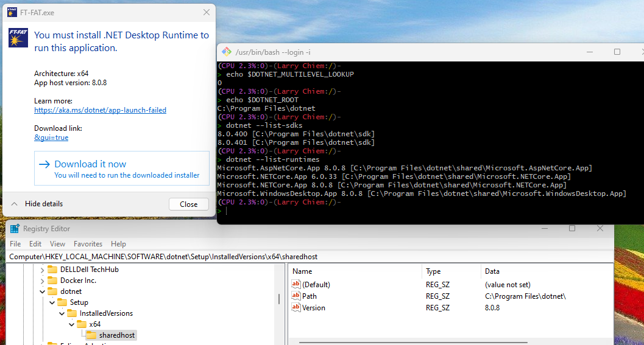Screen dimensions: 644x345
Task: Click the (value not set) data cell
Action: tap(508, 284)
